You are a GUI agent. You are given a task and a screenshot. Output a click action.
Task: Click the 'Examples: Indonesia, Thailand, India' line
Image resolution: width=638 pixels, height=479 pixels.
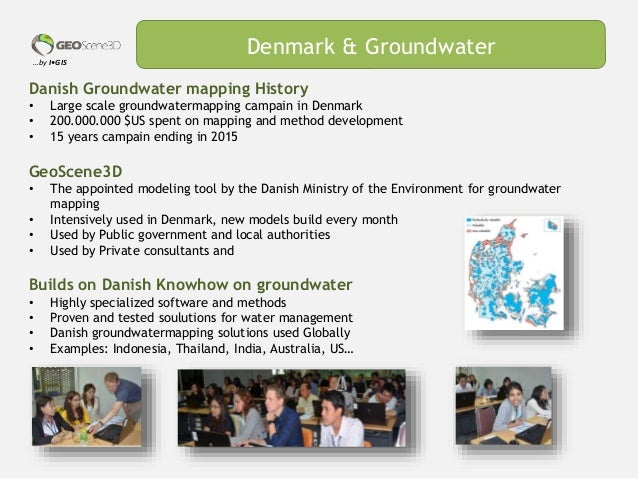click(x=202, y=348)
